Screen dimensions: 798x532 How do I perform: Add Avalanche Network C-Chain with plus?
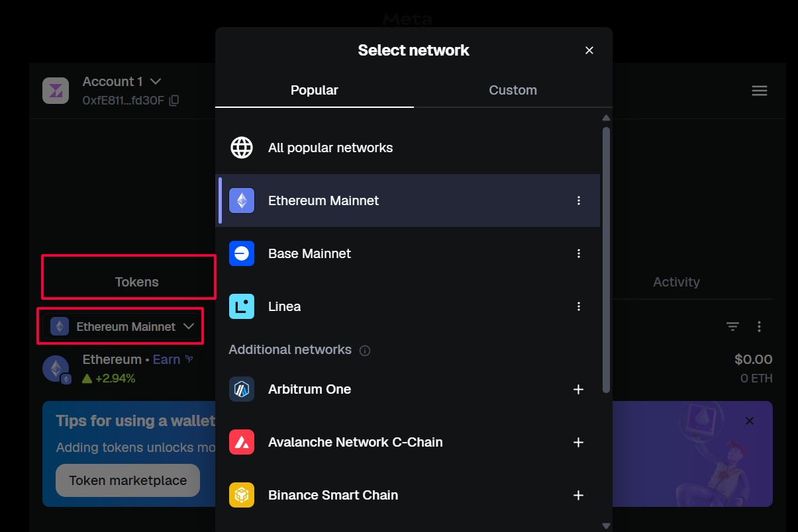[578, 442]
